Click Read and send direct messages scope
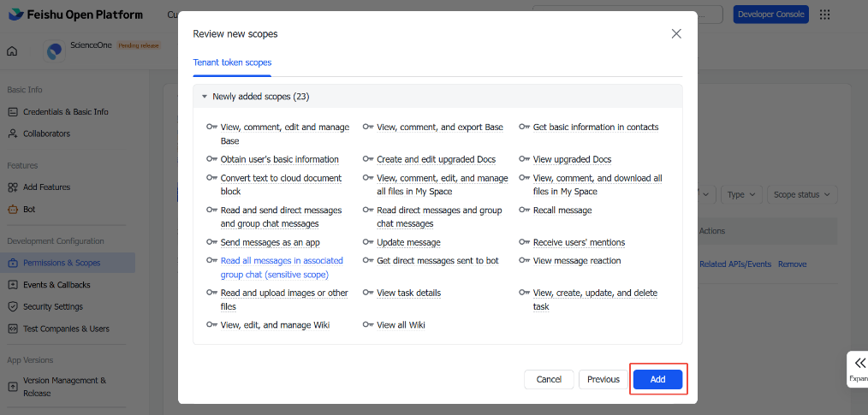This screenshot has height=415, width=868. pos(282,216)
